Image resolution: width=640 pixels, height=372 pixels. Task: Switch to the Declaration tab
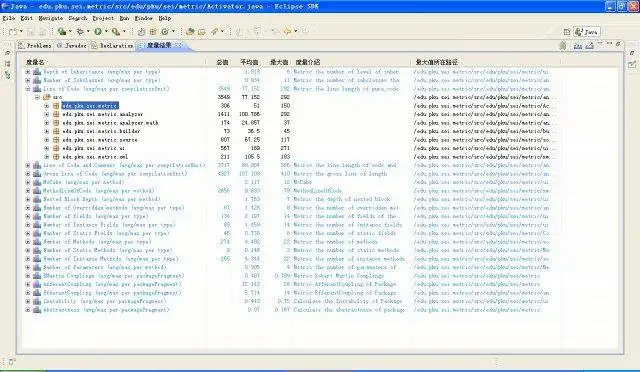(112, 46)
